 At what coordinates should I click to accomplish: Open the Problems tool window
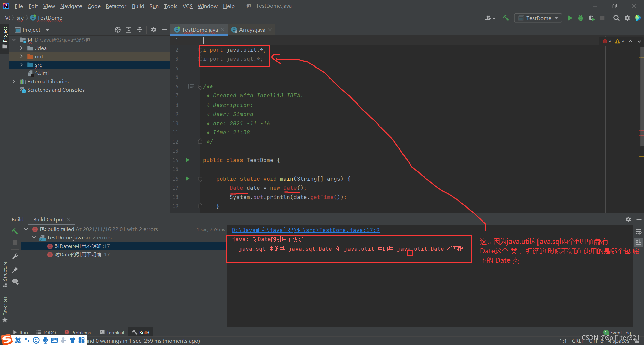click(77, 332)
